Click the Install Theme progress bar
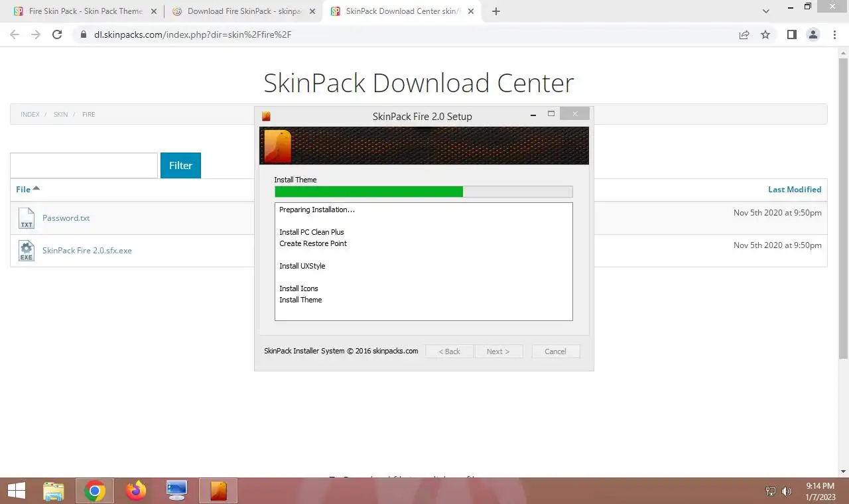This screenshot has height=504, width=849. point(424,192)
